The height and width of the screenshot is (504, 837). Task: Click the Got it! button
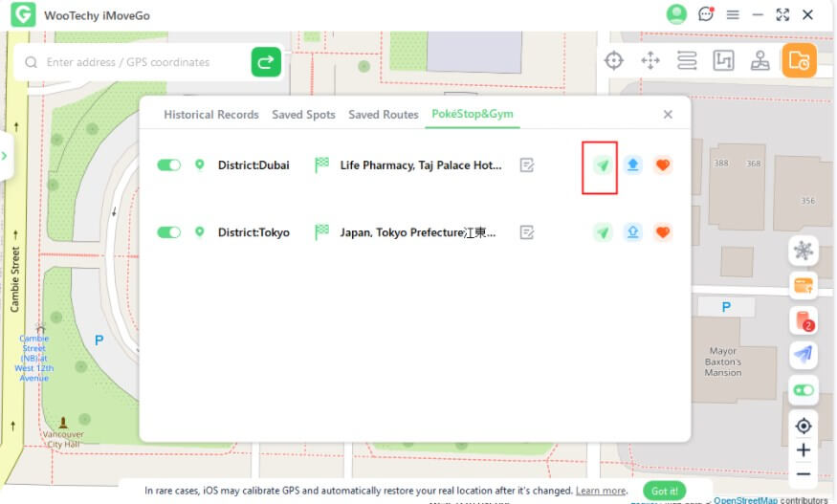[x=664, y=491]
